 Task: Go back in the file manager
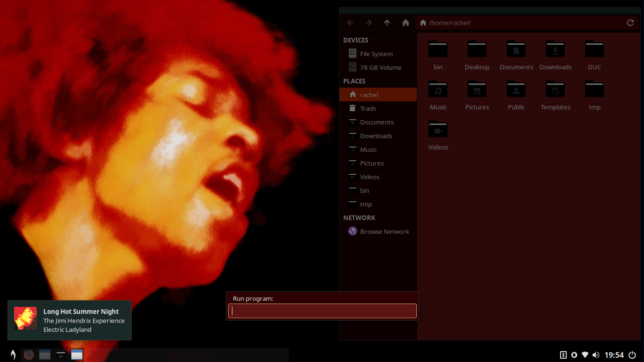point(350,23)
